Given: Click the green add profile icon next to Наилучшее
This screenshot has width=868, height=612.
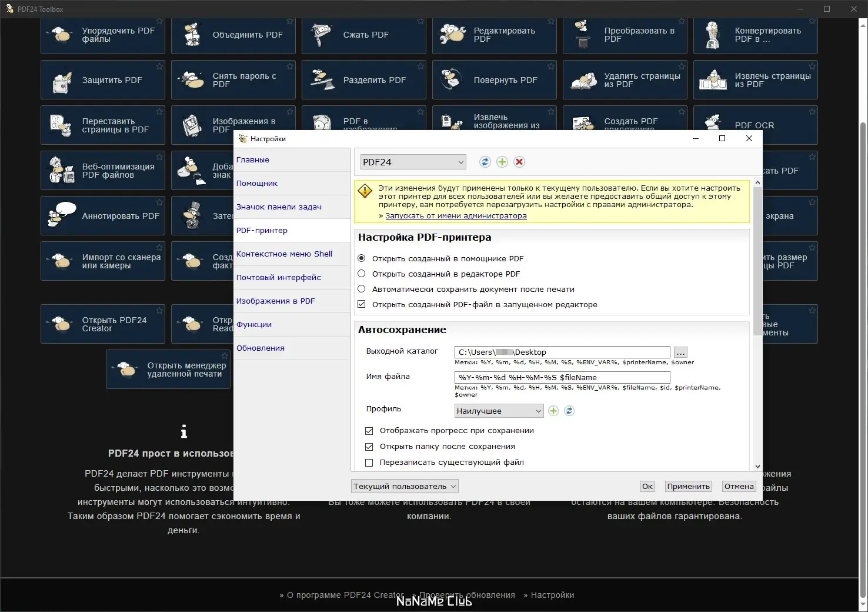Looking at the screenshot, I should (x=553, y=411).
